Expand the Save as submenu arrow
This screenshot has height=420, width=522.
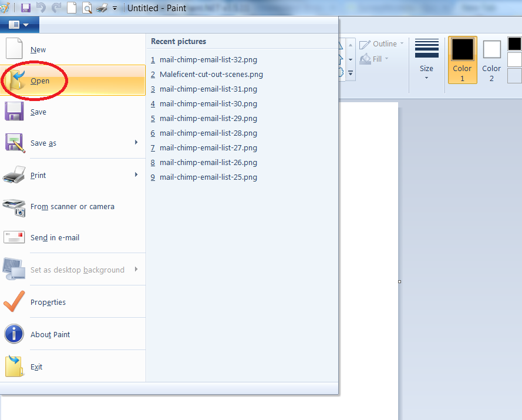pos(136,143)
